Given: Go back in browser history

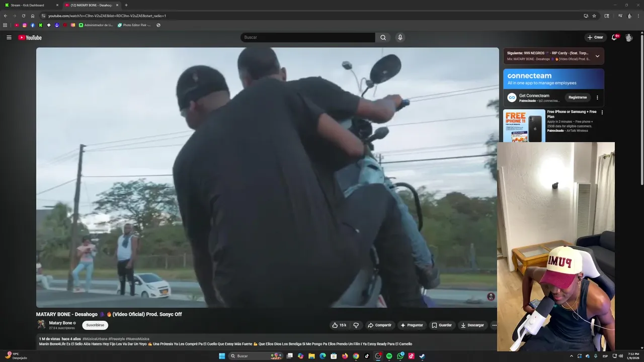Looking at the screenshot, I should click(x=6, y=16).
